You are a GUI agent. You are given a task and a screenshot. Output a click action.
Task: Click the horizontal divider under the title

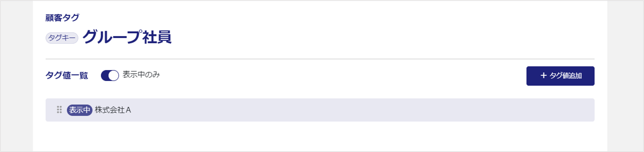[x=320, y=59]
